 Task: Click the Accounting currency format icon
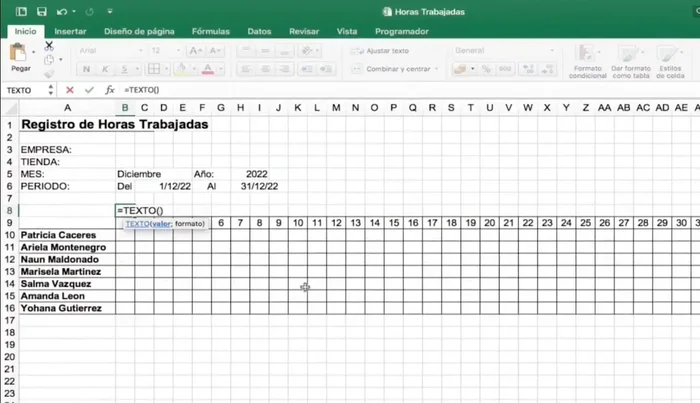pyautogui.click(x=460, y=69)
